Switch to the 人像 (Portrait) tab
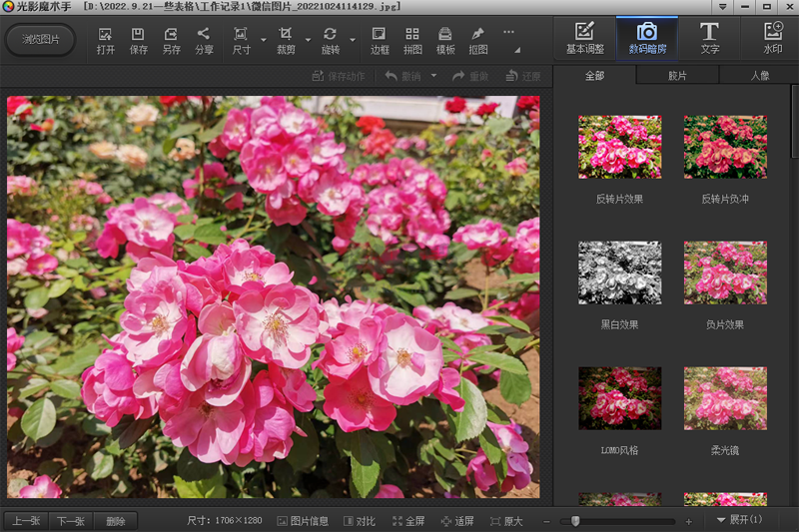Viewport: 799px width, 532px height. tap(759, 75)
